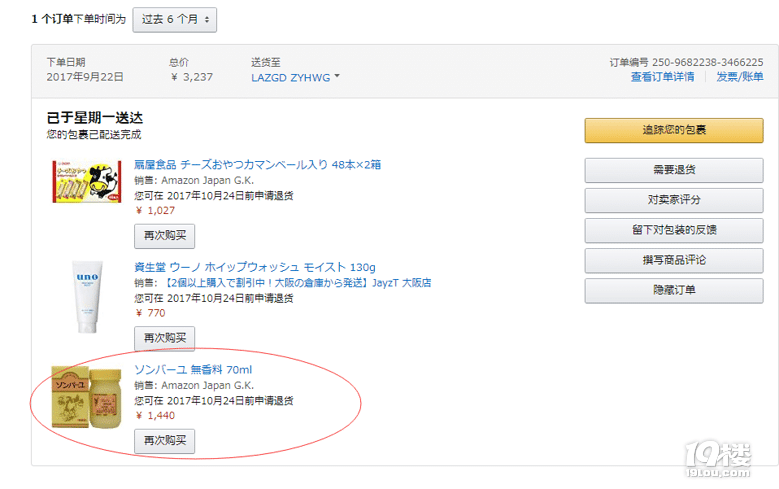Screen dimensions: 779x489
Task: Open the ソンバーユ 無香料 70ml title link
Action: coord(193,370)
